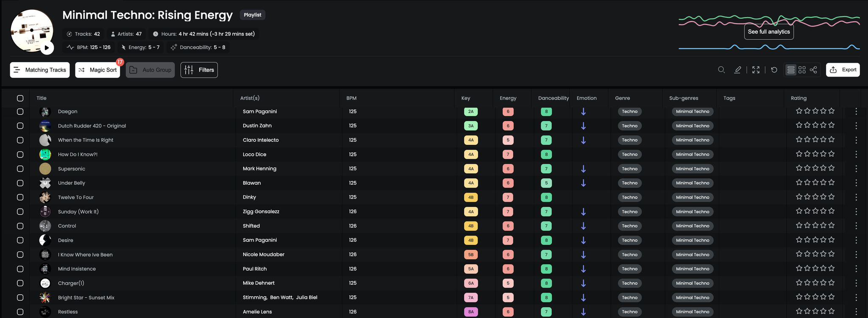Play the playlist from cover art
The width and height of the screenshot is (868, 318).
coord(47,48)
